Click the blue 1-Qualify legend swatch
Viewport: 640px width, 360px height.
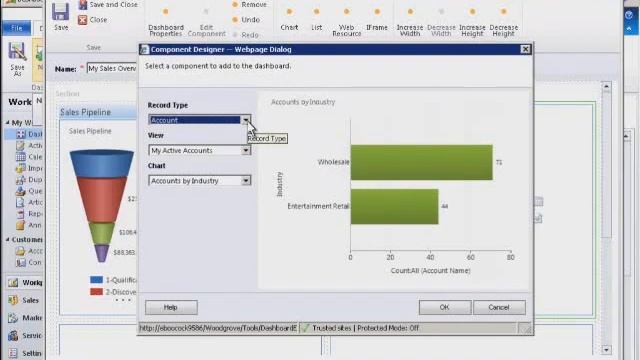click(x=96, y=280)
